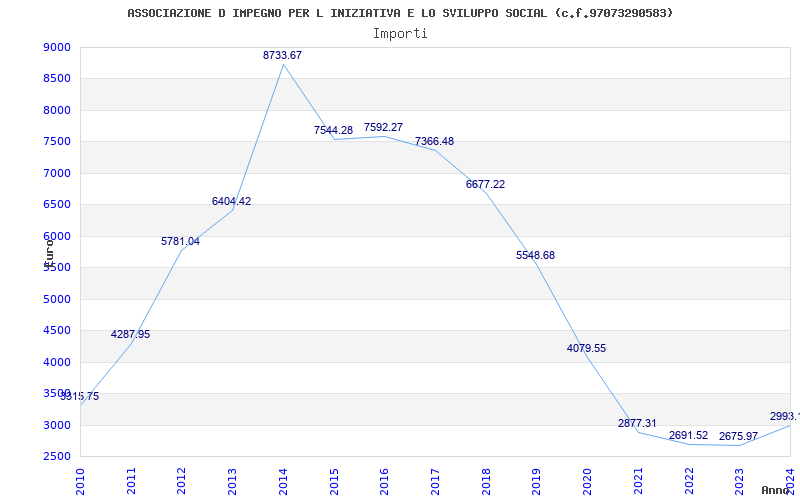Click x-axis year 2014
Screen dimensions: 800x500
[283, 481]
